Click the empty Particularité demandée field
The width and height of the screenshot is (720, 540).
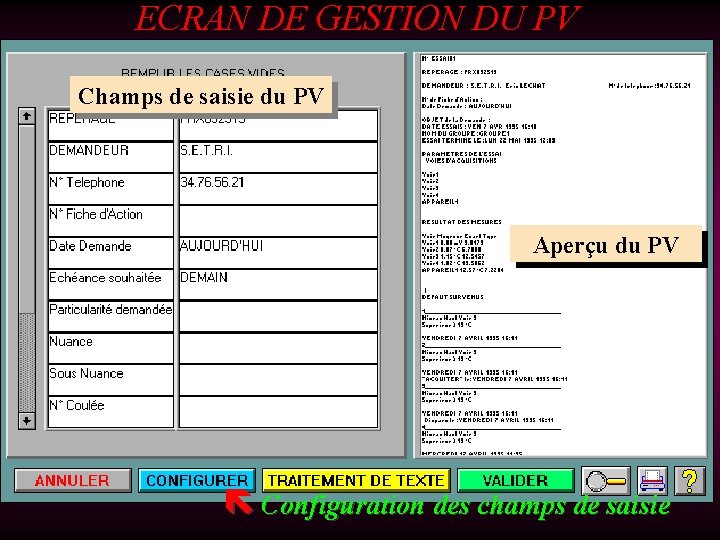pyautogui.click(x=278, y=316)
